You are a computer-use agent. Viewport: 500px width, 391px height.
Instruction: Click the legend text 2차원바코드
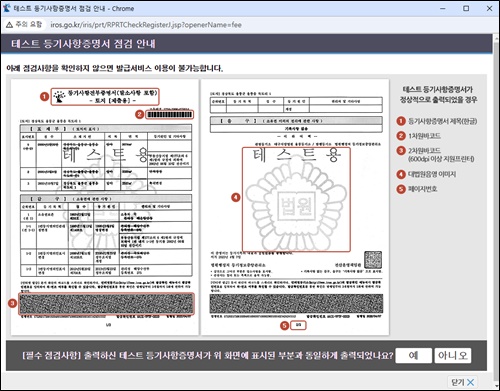pos(425,150)
